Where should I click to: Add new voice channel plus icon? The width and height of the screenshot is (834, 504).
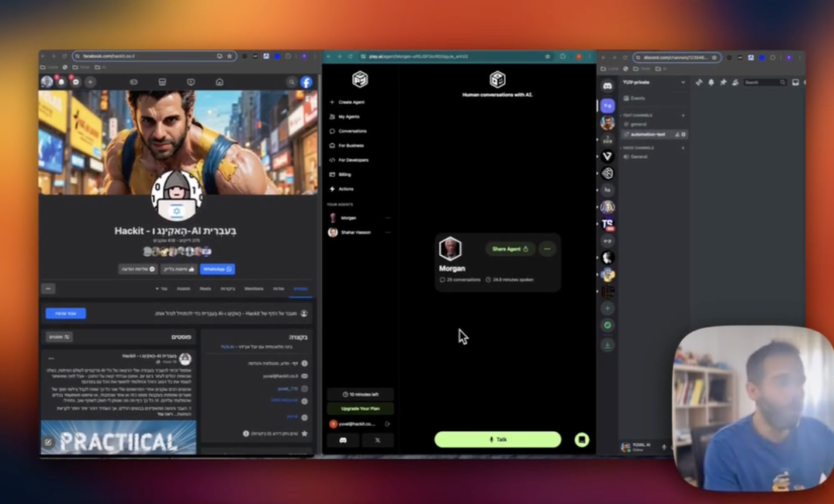(x=683, y=148)
